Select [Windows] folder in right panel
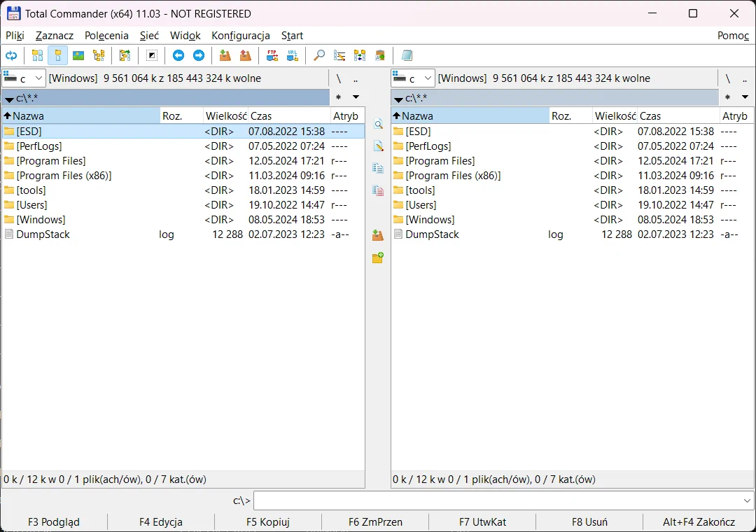Image resolution: width=756 pixels, height=532 pixels. click(x=573, y=220)
